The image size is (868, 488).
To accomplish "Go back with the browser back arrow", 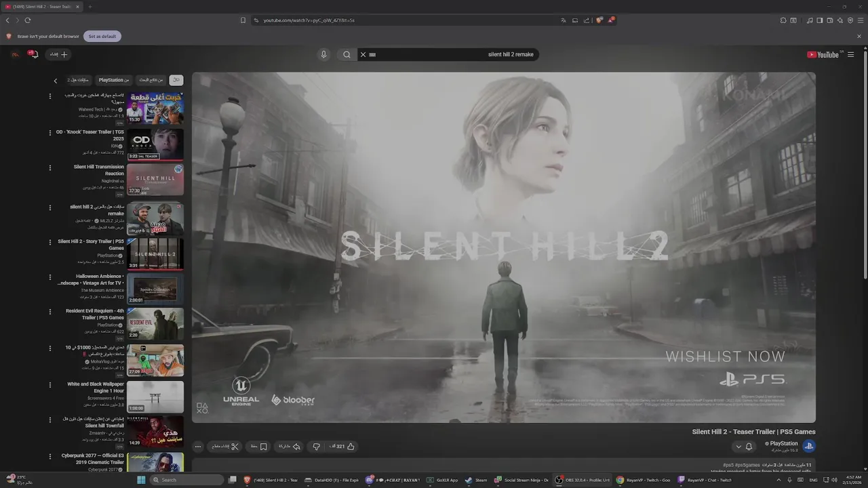I will [x=8, y=20].
